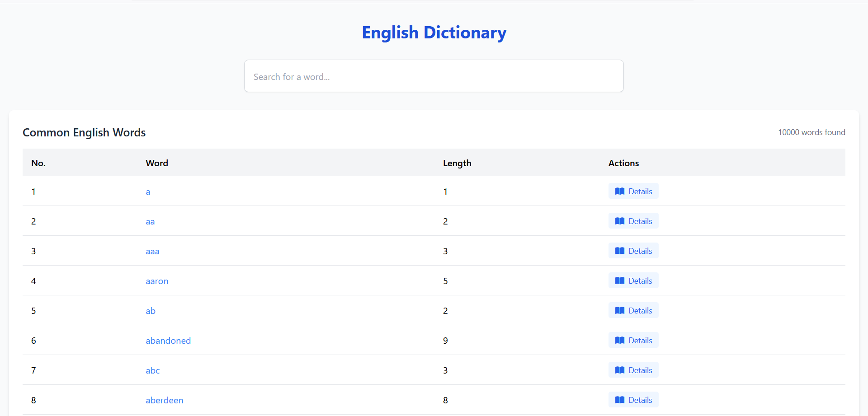Click the 'Common English Words' heading
The image size is (868, 416).
tap(84, 133)
